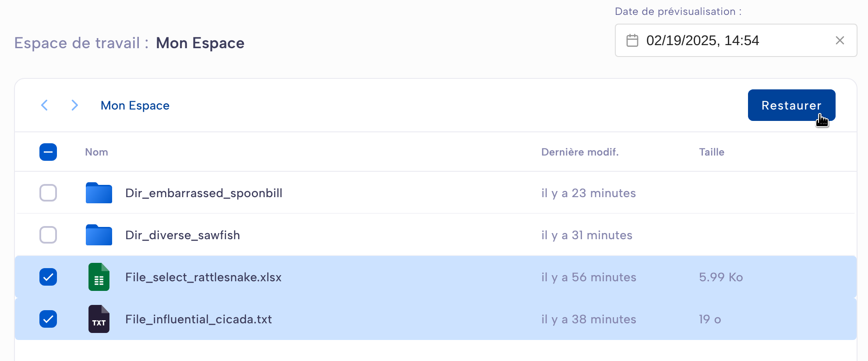Click the preview date input field
The height and width of the screenshot is (361, 868).
click(x=736, y=40)
